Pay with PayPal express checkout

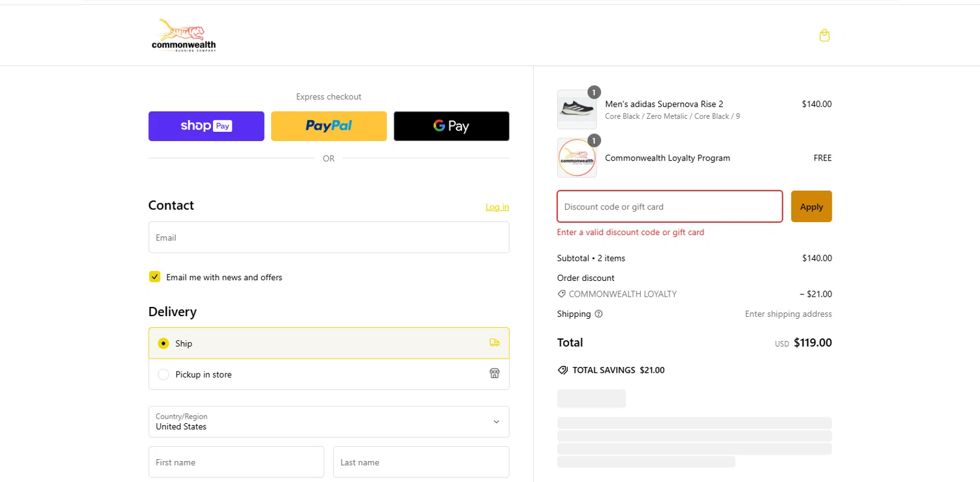coord(329,126)
